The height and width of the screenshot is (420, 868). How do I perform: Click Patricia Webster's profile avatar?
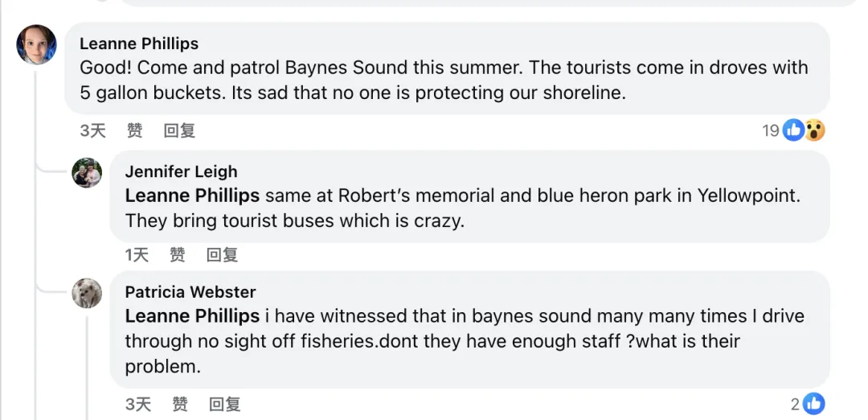click(x=87, y=293)
